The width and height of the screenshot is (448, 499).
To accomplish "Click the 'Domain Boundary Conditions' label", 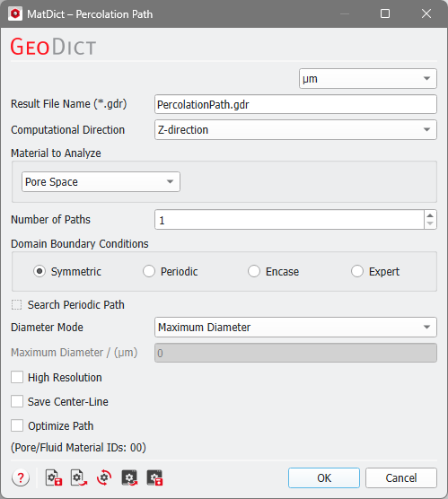I will (x=80, y=244).
